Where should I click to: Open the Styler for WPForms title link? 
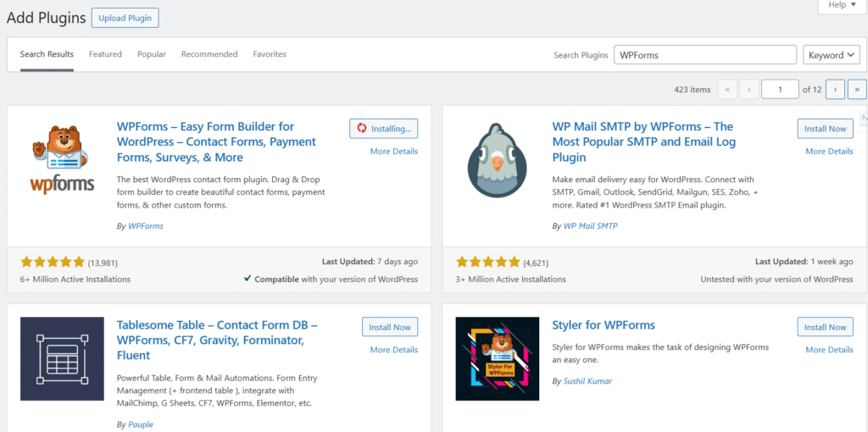pyautogui.click(x=604, y=325)
